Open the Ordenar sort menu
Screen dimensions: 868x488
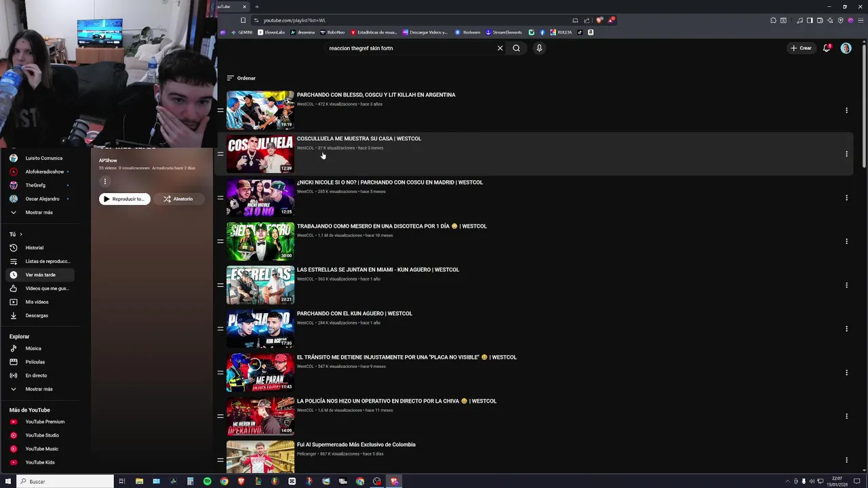click(241, 78)
